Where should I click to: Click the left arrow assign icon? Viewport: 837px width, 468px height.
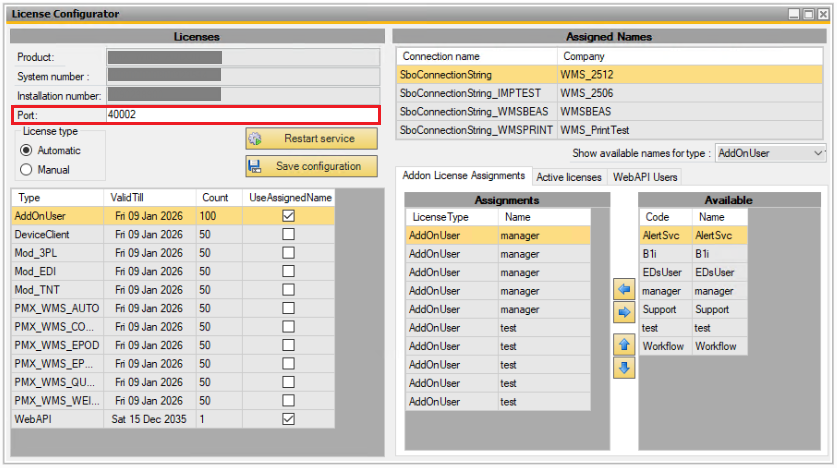tap(623, 290)
